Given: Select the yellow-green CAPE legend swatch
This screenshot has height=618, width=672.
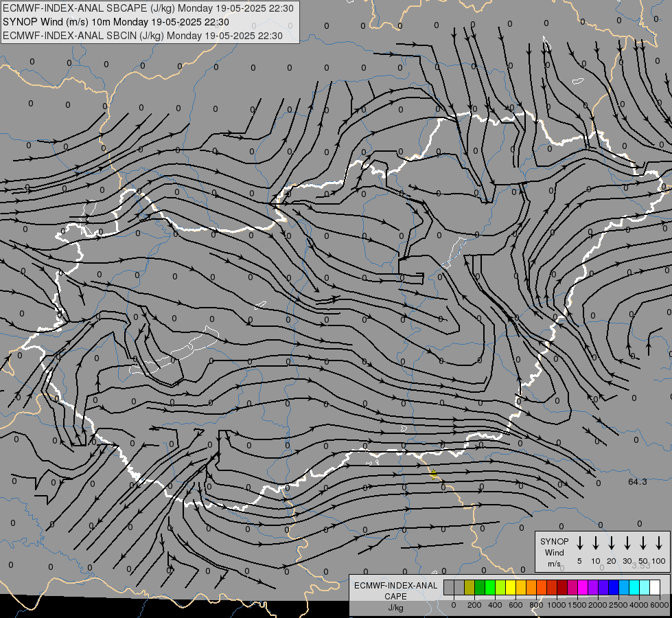Looking at the screenshot, I should point(500,587).
